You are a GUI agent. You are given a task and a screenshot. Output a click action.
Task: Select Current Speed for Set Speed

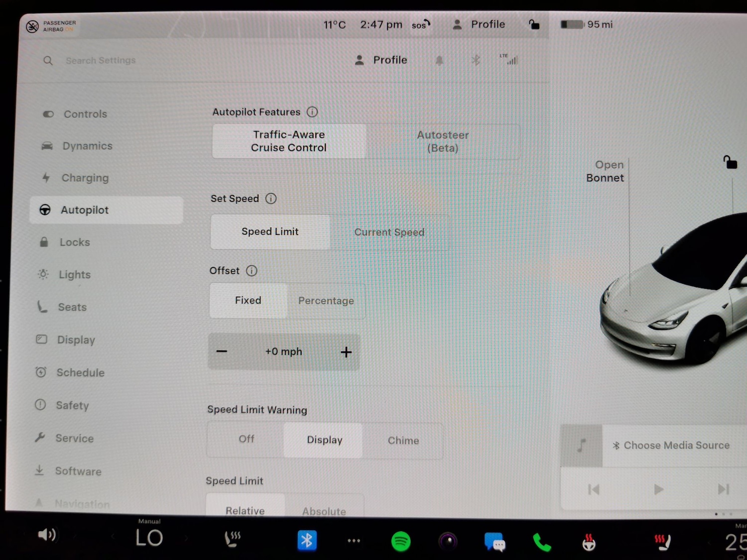[x=389, y=232]
